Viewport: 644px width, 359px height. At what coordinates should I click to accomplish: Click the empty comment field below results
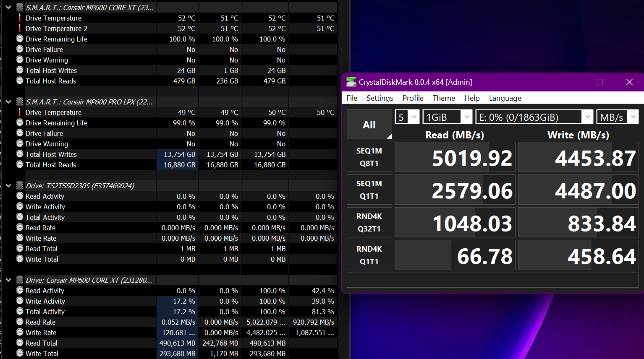493,280
